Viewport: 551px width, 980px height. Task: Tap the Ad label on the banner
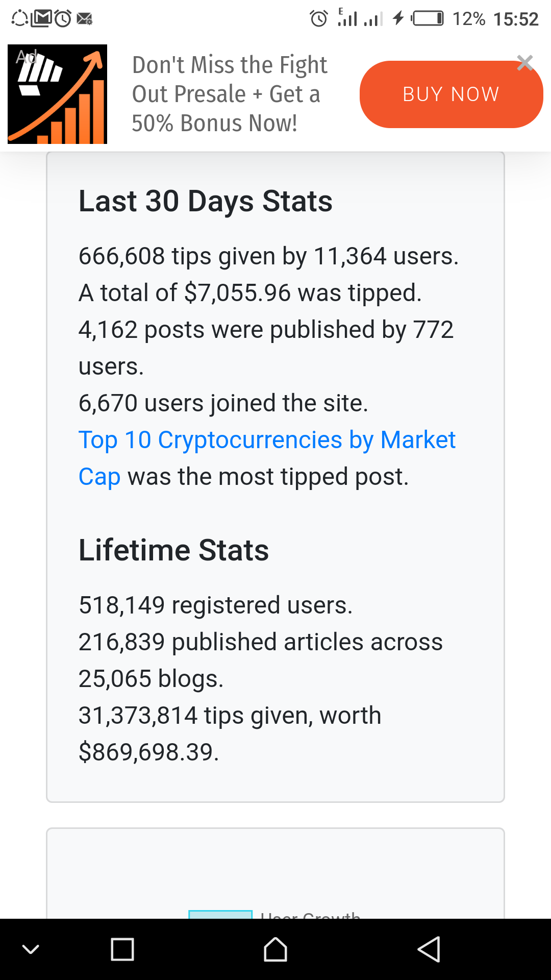pyautogui.click(x=27, y=56)
